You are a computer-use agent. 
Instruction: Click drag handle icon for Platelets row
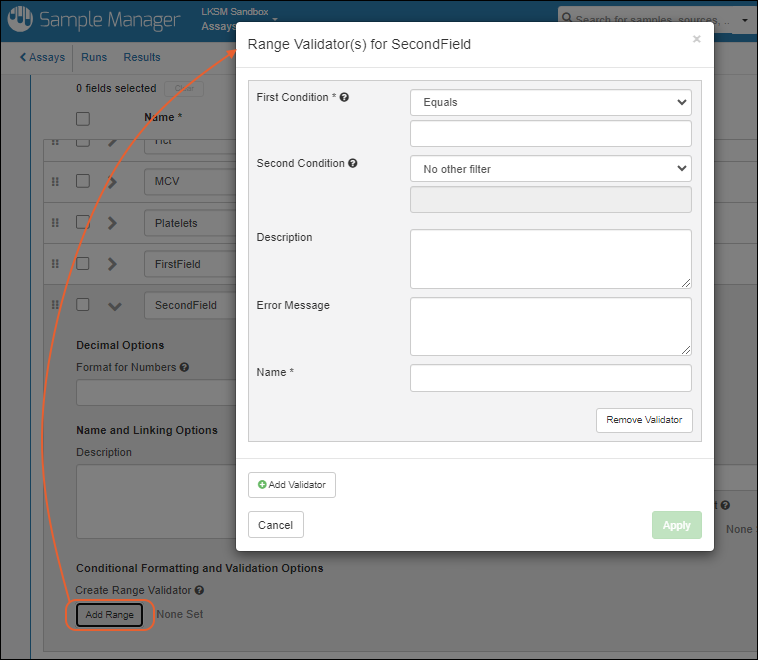pos(55,223)
